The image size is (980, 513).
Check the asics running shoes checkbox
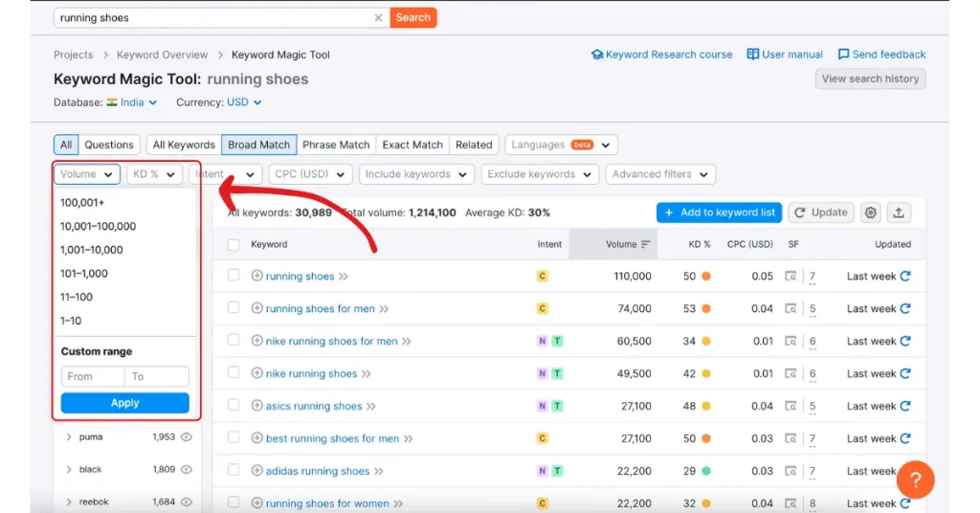(x=234, y=405)
